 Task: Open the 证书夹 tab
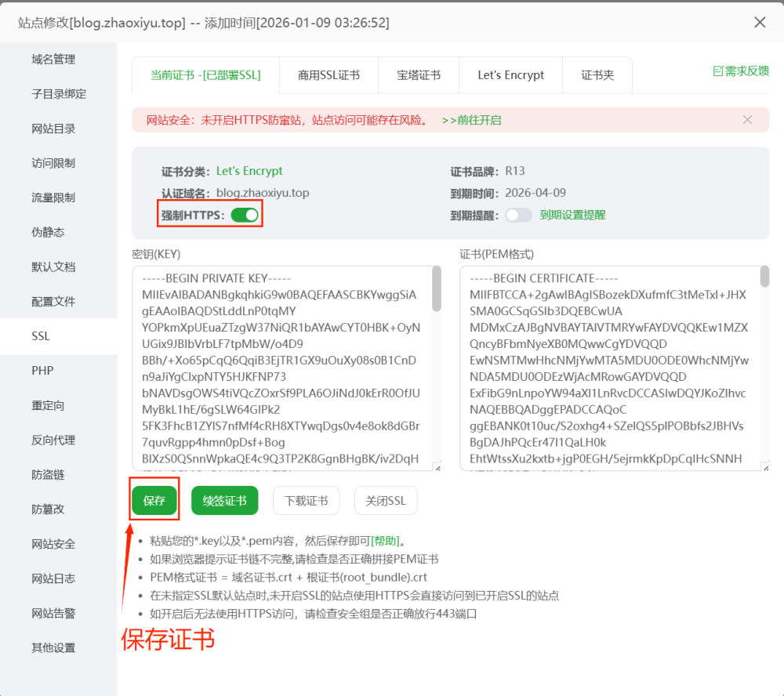[597, 75]
